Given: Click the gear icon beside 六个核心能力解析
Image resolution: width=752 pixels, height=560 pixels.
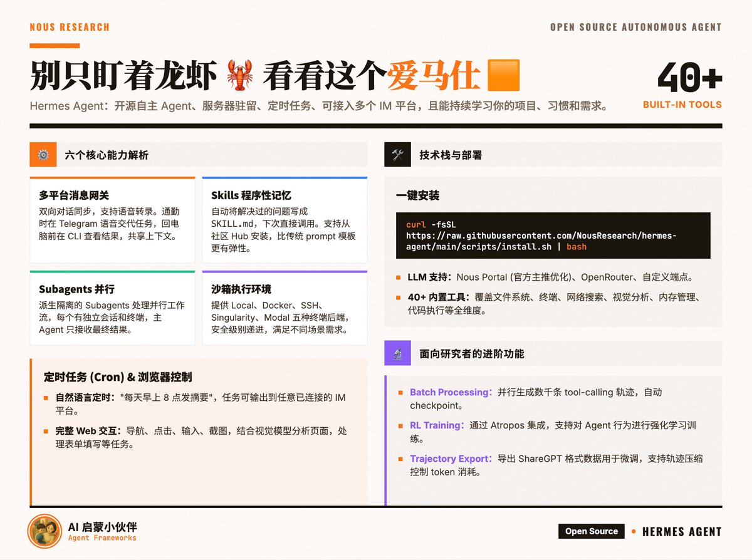Looking at the screenshot, I should click(x=43, y=155).
